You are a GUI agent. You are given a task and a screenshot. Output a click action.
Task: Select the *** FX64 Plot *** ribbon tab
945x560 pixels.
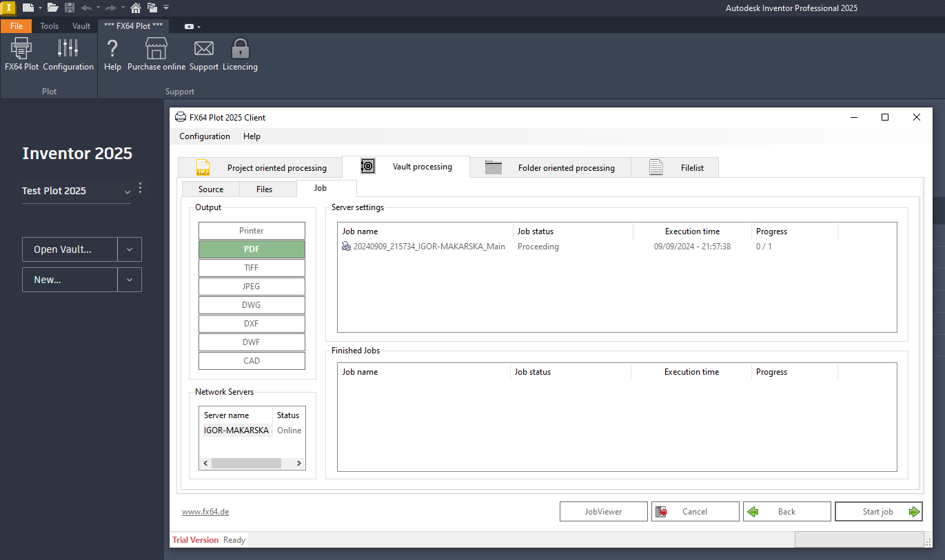click(133, 26)
